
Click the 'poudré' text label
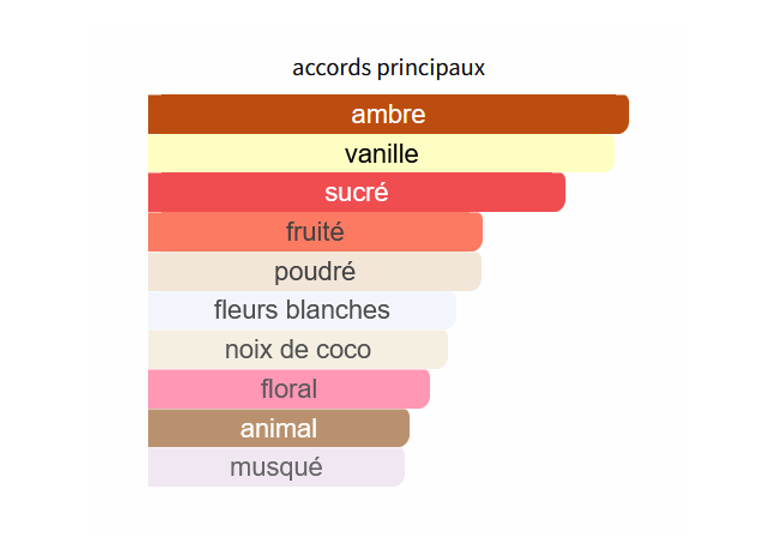coord(315,271)
